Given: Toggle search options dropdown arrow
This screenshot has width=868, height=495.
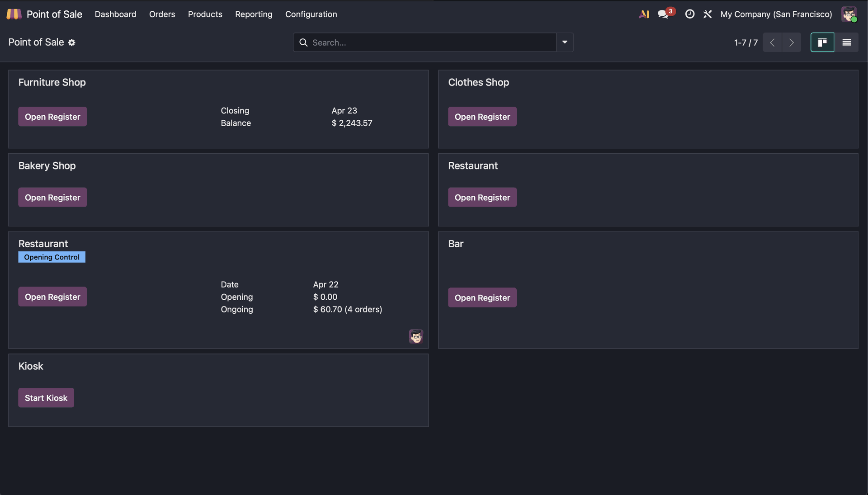Looking at the screenshot, I should tap(565, 42).
